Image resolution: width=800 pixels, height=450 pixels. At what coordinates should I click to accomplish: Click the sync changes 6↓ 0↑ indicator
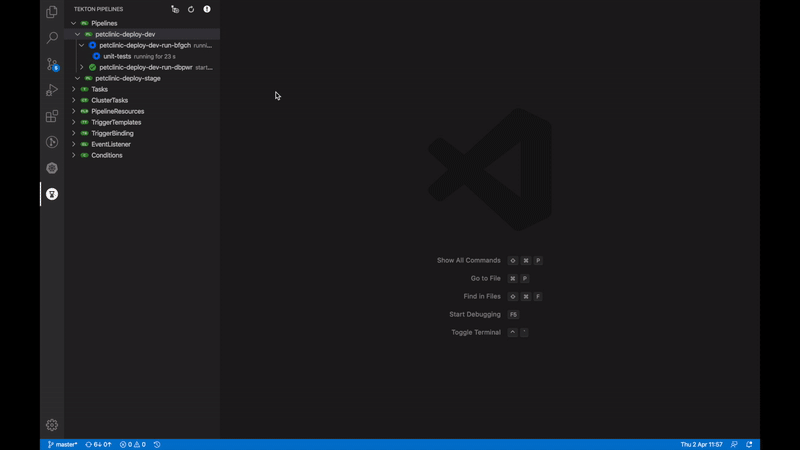pyautogui.click(x=98, y=444)
